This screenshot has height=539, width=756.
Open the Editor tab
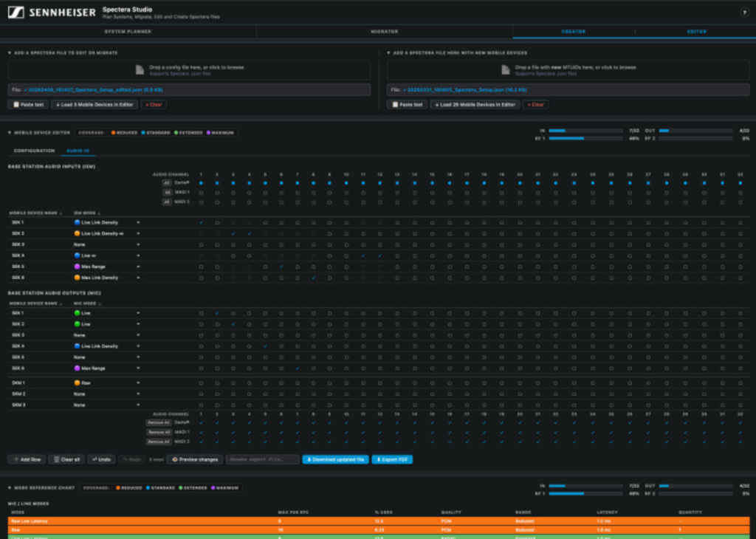[x=696, y=32]
